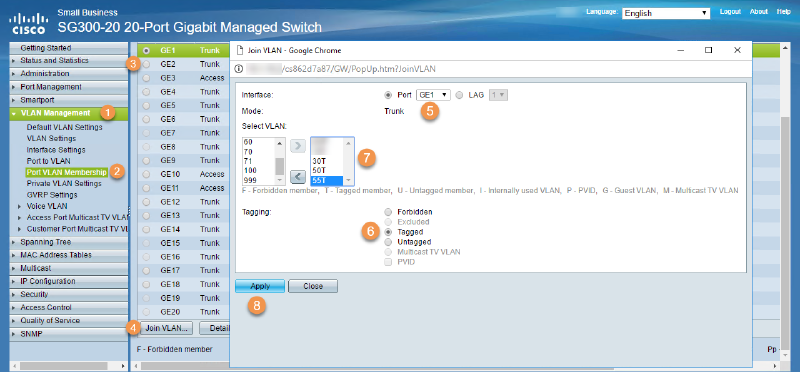Expand Status and Statistics menu

(x=54, y=60)
